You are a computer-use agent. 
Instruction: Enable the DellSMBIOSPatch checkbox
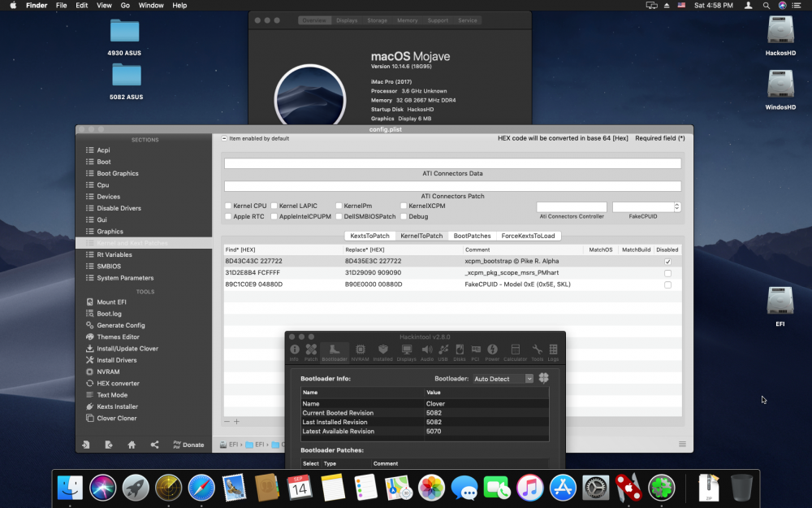tap(339, 216)
